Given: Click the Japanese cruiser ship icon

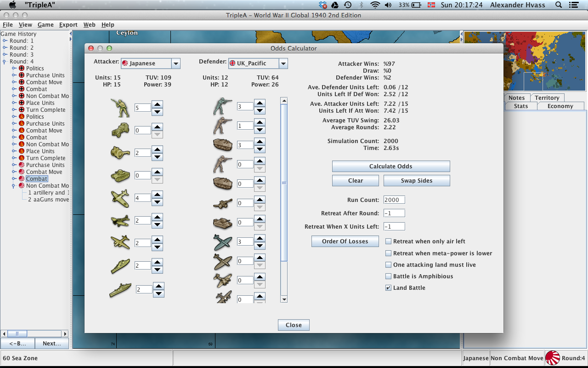Looking at the screenshot, I should tap(120, 265).
